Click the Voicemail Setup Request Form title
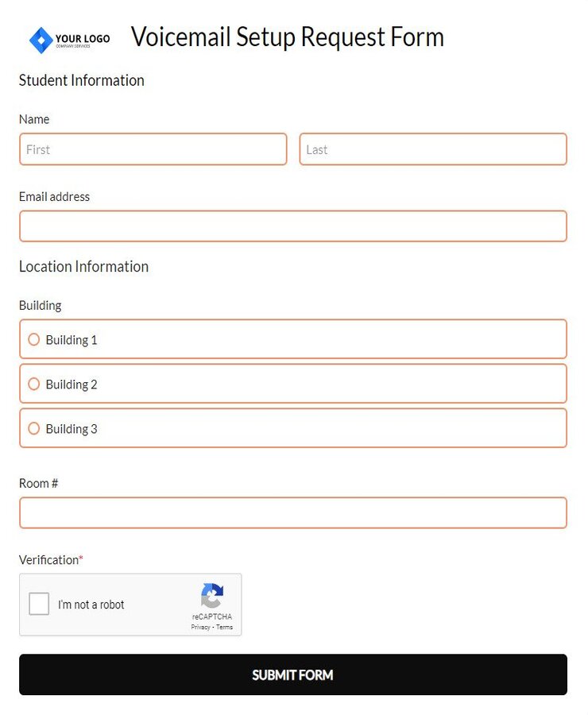Screen dimensions: 588x715 pyautogui.click(x=287, y=37)
